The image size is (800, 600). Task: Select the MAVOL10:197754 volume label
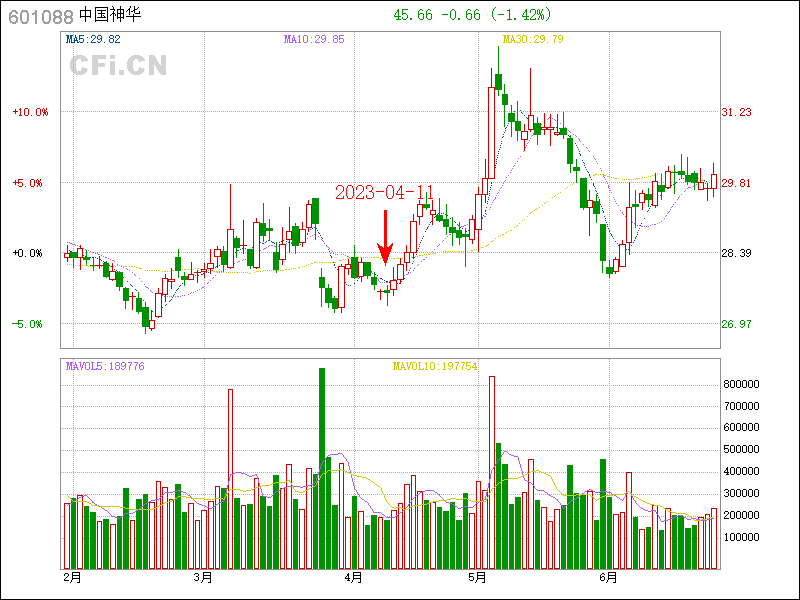435,366
